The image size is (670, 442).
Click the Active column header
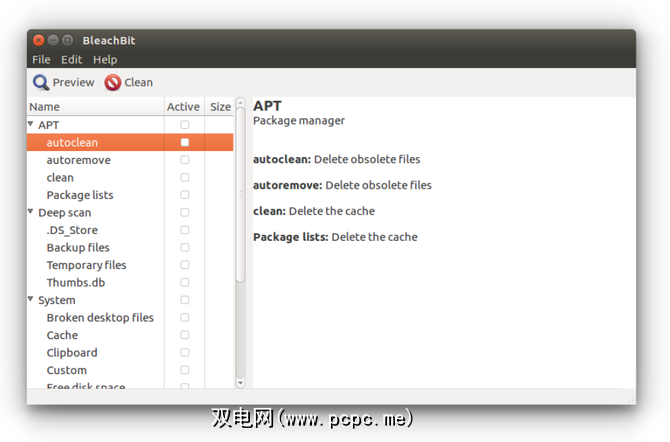(184, 106)
